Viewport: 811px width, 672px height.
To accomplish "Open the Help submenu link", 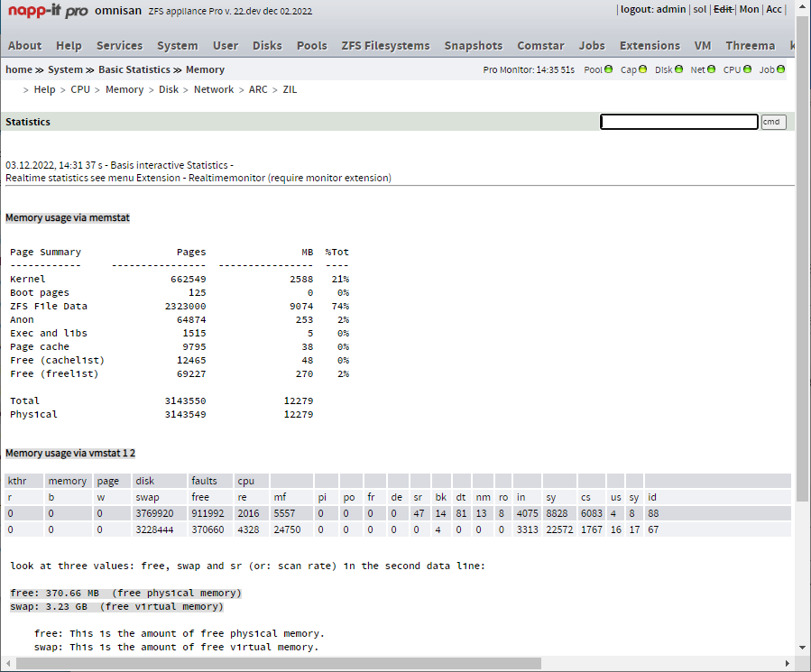I will click(44, 89).
